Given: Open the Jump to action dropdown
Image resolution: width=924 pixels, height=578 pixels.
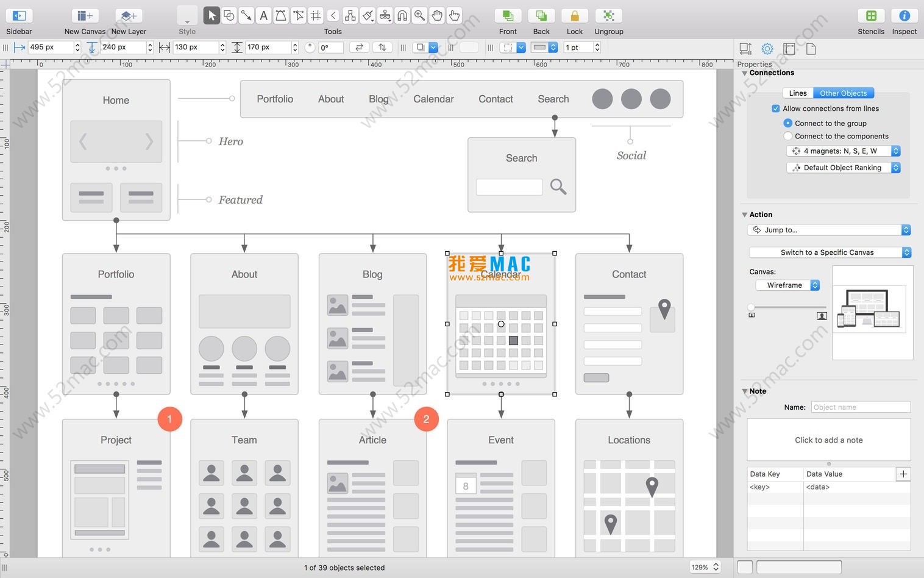Looking at the screenshot, I should click(x=829, y=230).
